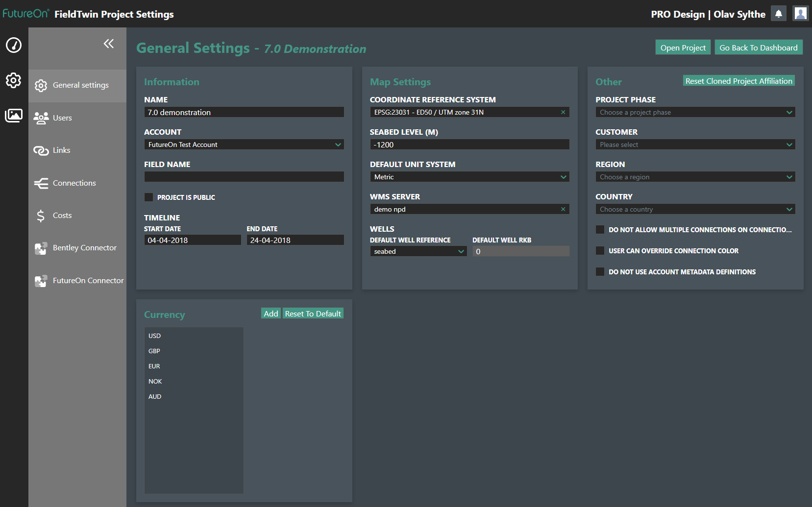Click Reset To Default currency button
This screenshot has height=507, width=812.
coord(313,314)
